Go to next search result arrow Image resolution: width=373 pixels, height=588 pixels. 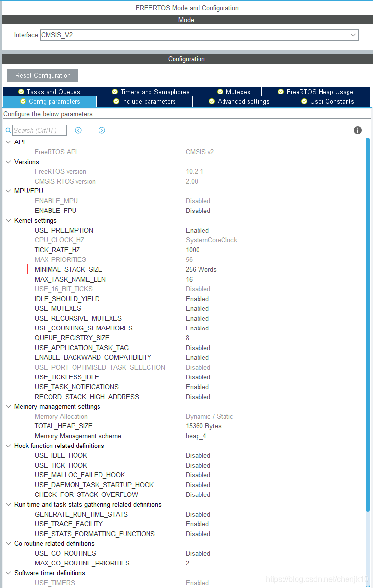pos(102,130)
